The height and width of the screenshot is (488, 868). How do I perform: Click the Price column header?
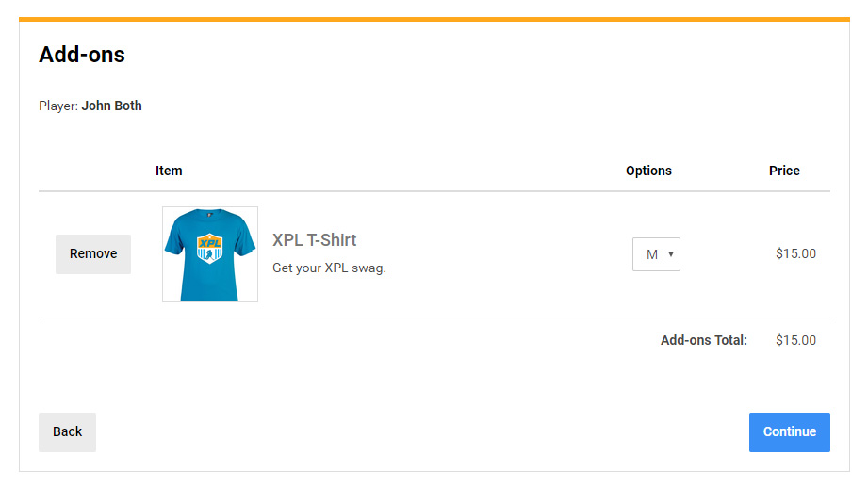[x=784, y=171]
